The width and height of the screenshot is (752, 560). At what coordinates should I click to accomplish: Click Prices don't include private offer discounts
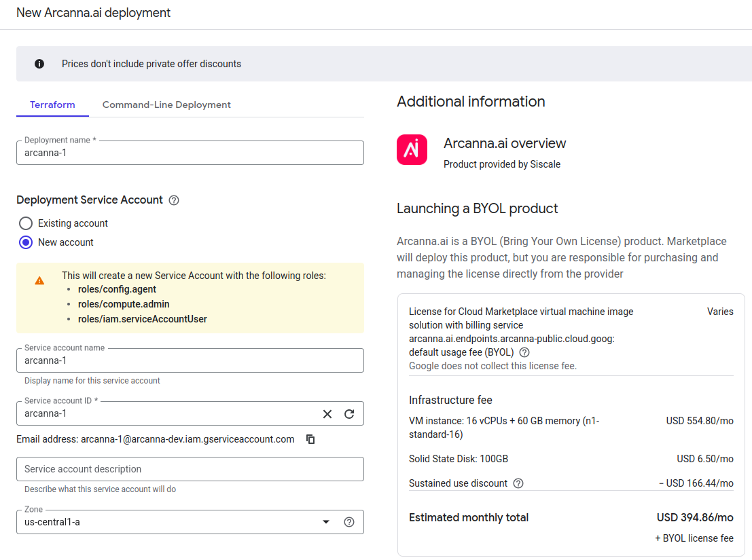pyautogui.click(x=151, y=64)
